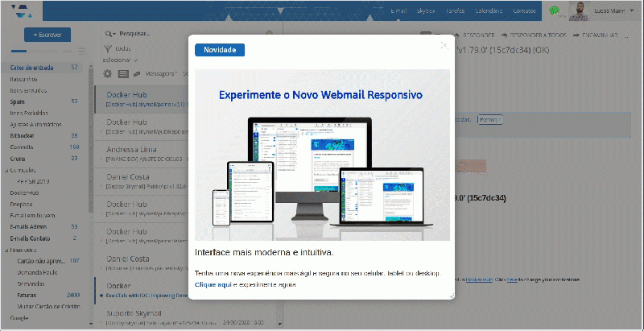
Task: Click the user profile photo
Action: coord(579,11)
